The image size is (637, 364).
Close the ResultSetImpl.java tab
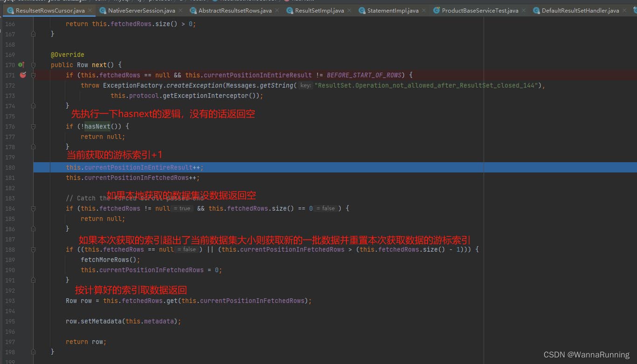(x=349, y=10)
